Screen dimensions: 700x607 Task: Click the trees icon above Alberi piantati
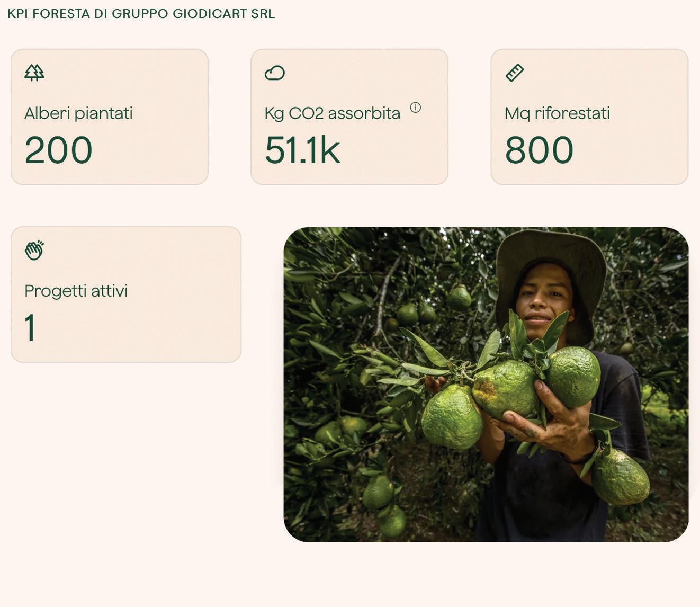pyautogui.click(x=34, y=73)
